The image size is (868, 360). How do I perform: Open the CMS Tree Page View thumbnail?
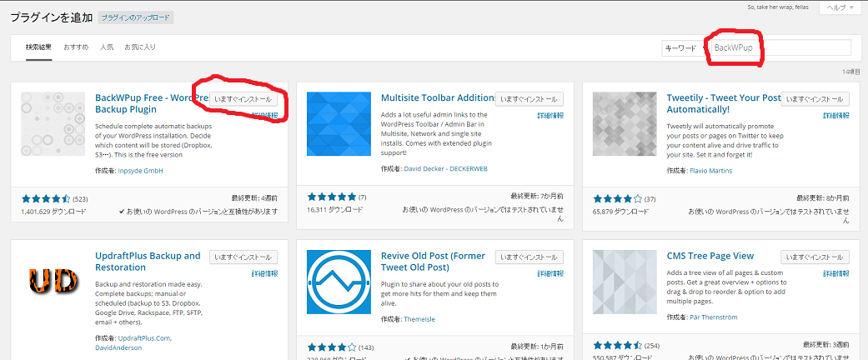tap(625, 282)
